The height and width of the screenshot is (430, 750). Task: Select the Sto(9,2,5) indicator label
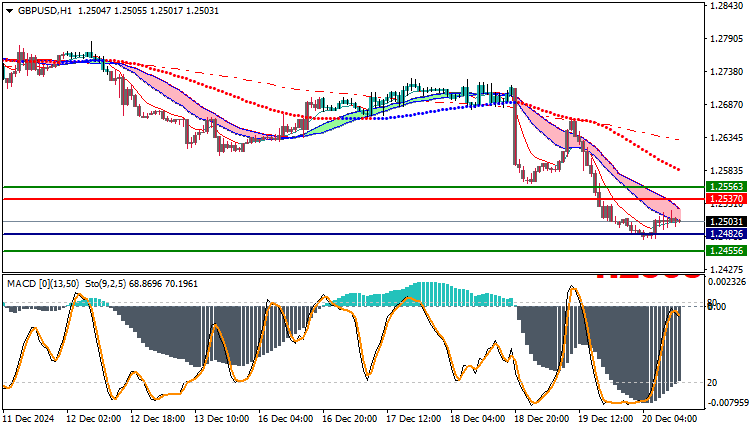tap(105, 284)
